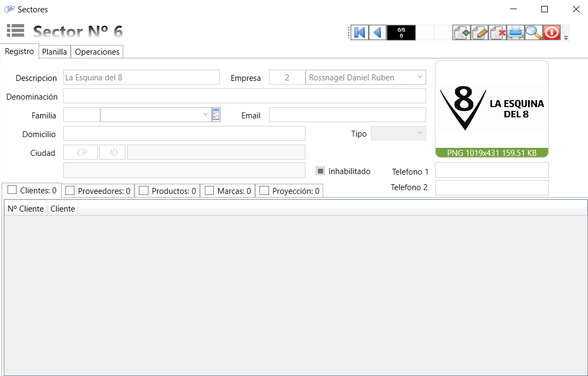Screen dimensions: 588x376
Task: Toggle the Inhabilitado checkbox
Action: [x=320, y=171]
